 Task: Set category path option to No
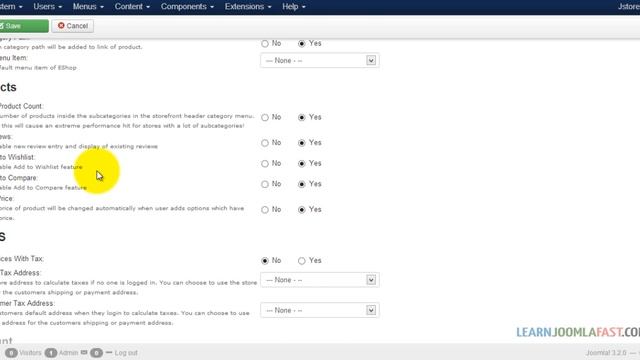pos(265,43)
